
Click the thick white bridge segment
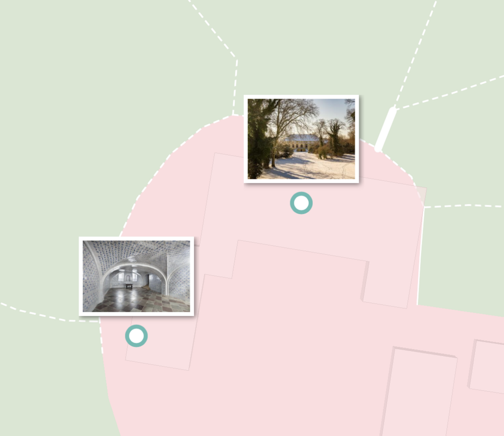click(386, 129)
